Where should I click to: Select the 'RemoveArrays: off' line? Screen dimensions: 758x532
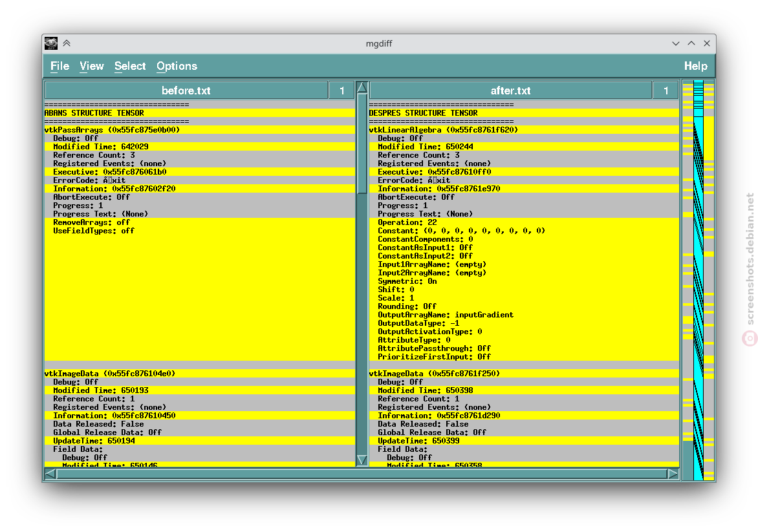[x=200, y=222]
